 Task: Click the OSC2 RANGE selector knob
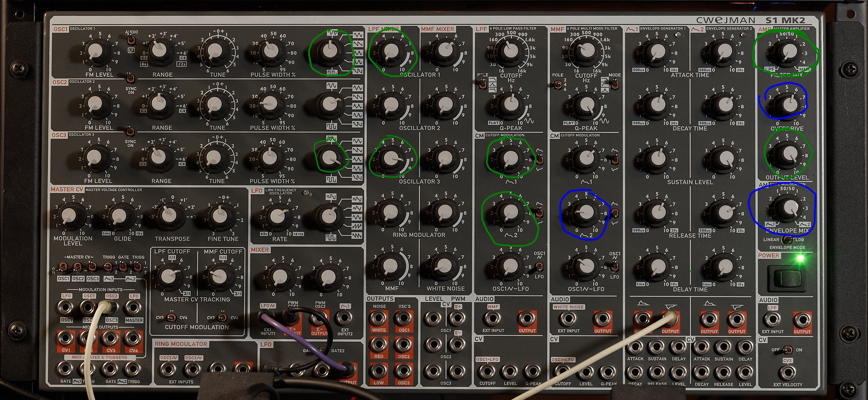coord(159,104)
